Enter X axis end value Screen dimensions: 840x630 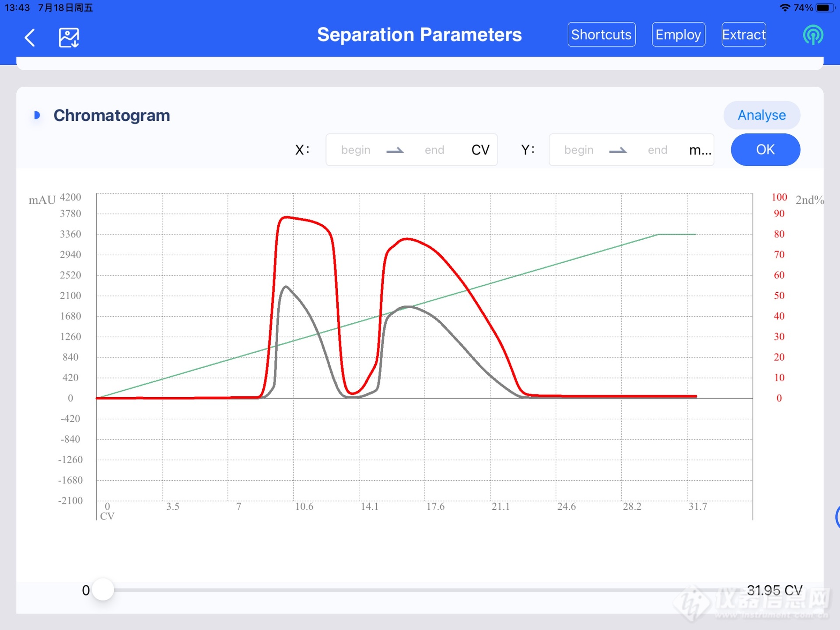click(434, 150)
